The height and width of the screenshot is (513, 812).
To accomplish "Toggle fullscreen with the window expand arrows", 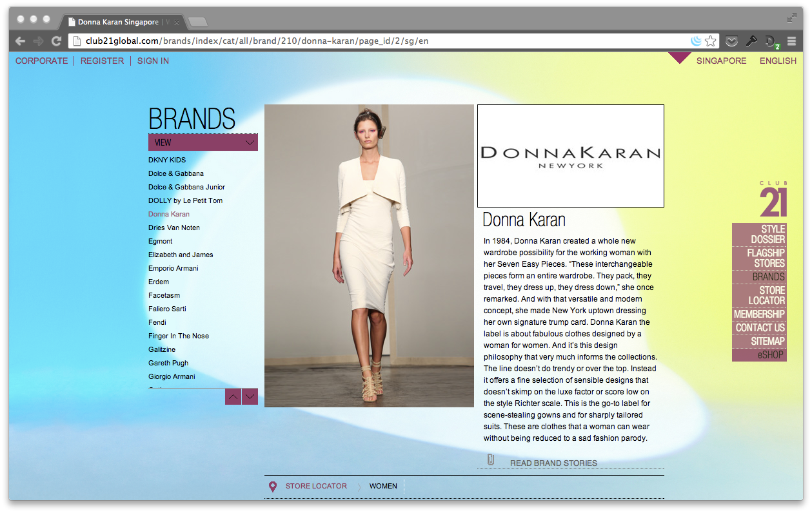I will point(791,18).
